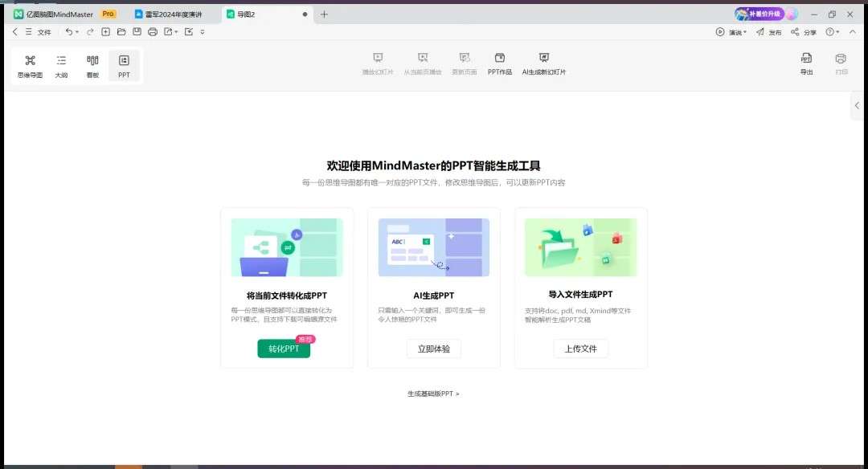Expand the right side panel arrow
868x469 pixels.
857,106
